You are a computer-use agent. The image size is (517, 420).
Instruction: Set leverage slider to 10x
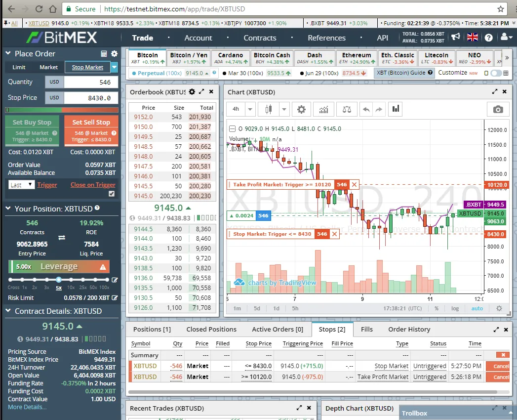[71, 280]
